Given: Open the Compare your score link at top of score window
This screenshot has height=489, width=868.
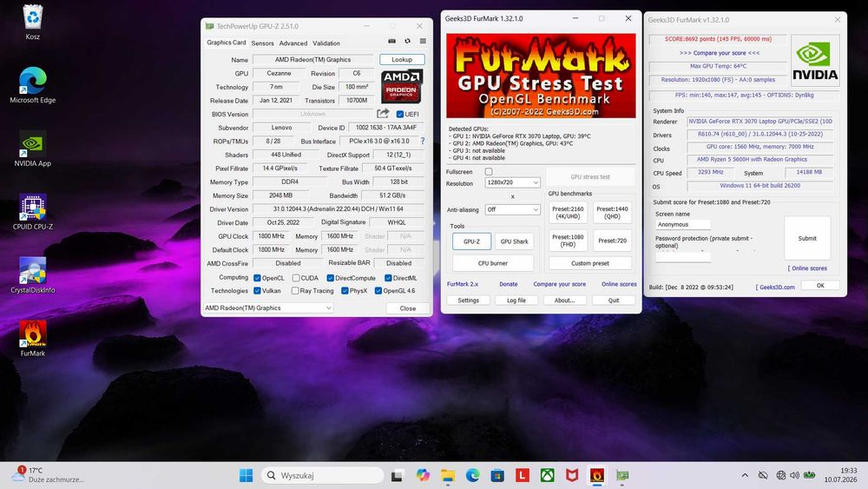Looking at the screenshot, I should tap(719, 53).
